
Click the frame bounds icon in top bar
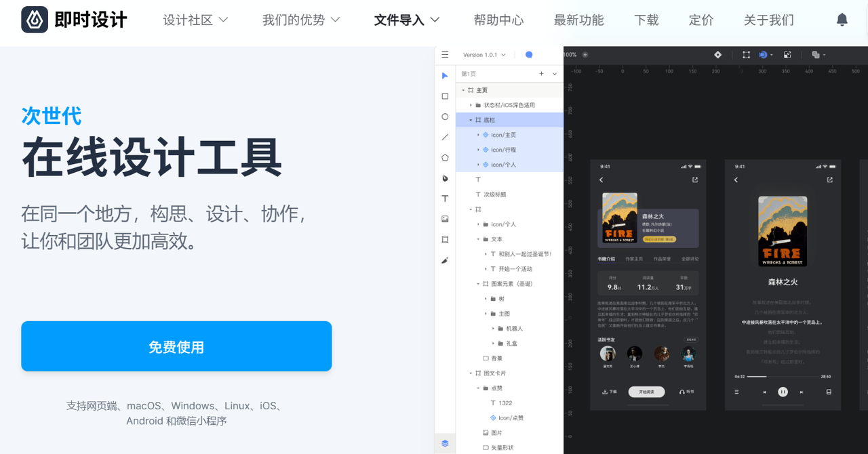(746, 55)
